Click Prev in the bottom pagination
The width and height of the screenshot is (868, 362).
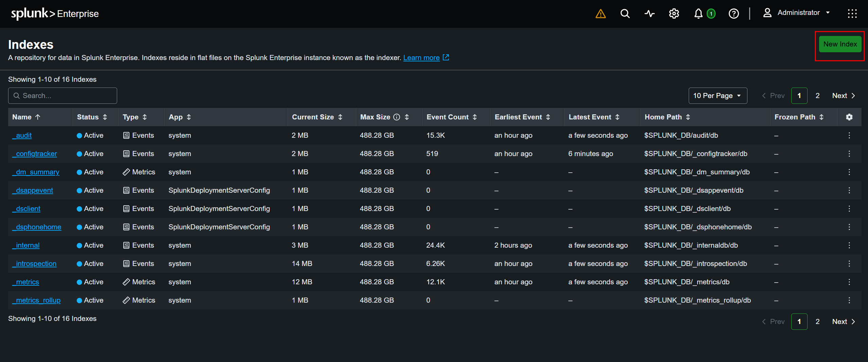coord(773,322)
